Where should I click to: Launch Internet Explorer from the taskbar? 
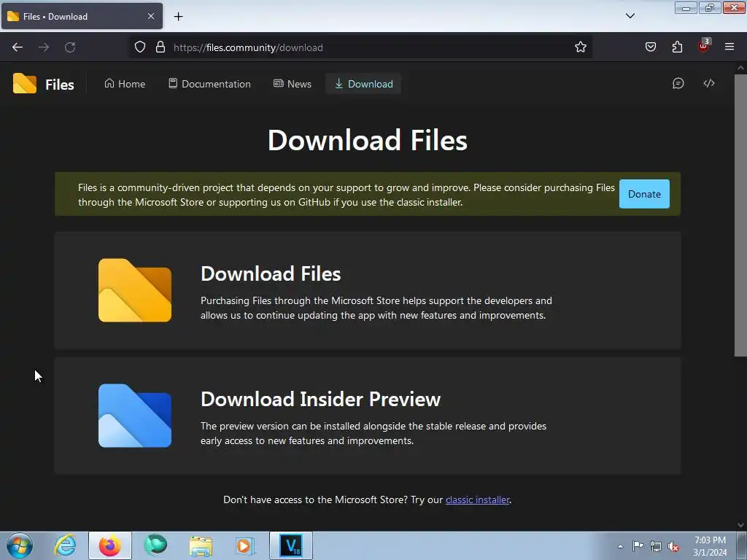65,545
